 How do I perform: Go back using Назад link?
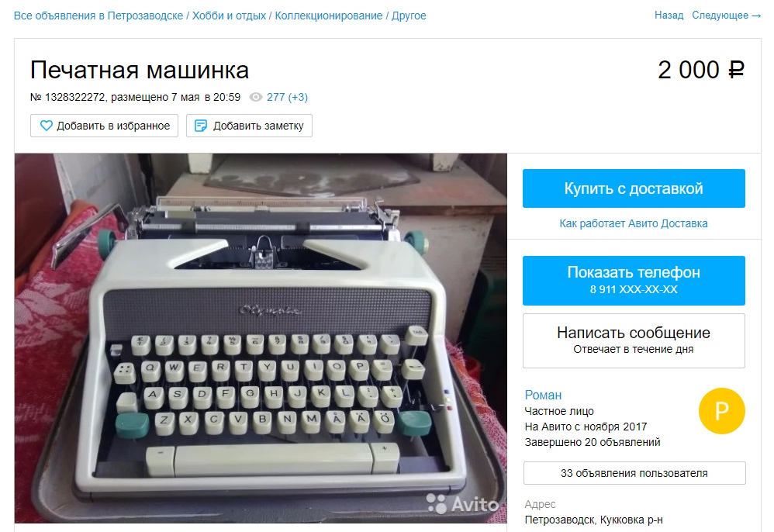pyautogui.click(x=669, y=16)
